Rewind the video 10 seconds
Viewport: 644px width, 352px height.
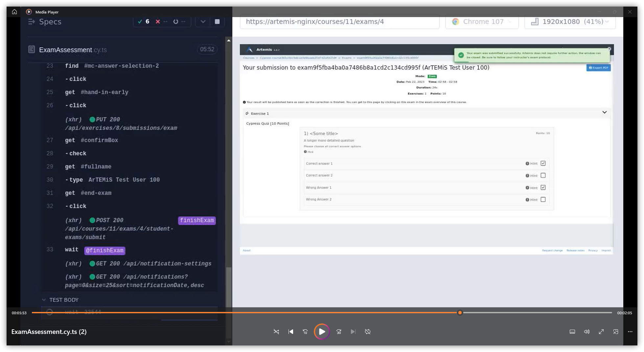pos(305,332)
